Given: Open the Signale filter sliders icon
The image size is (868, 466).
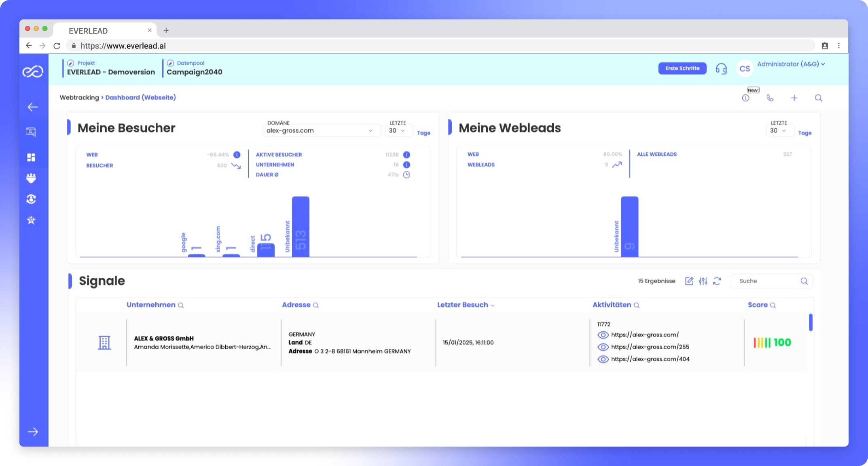Looking at the screenshot, I should 703,281.
